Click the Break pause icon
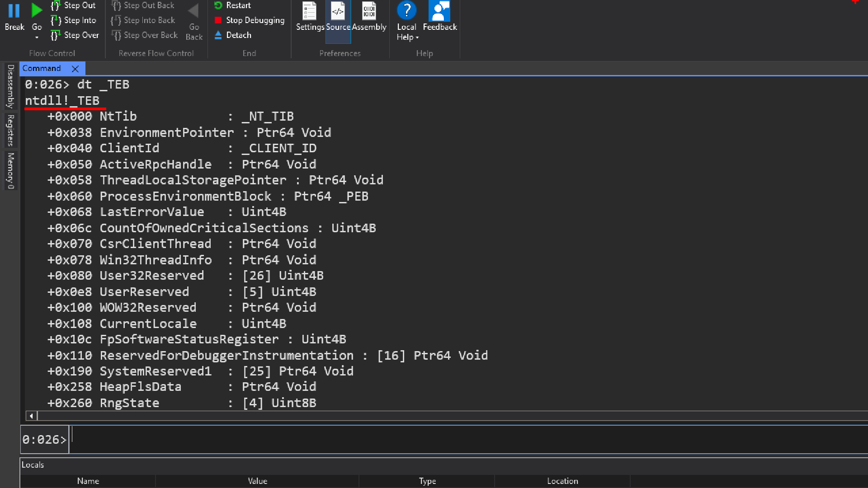868x488 pixels. tap(14, 11)
